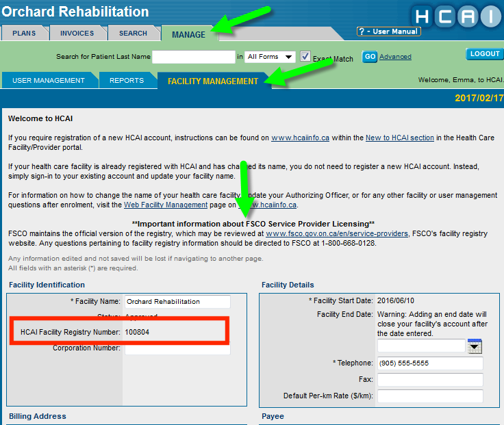Click the Logout button
504x425 pixels.
(x=485, y=54)
